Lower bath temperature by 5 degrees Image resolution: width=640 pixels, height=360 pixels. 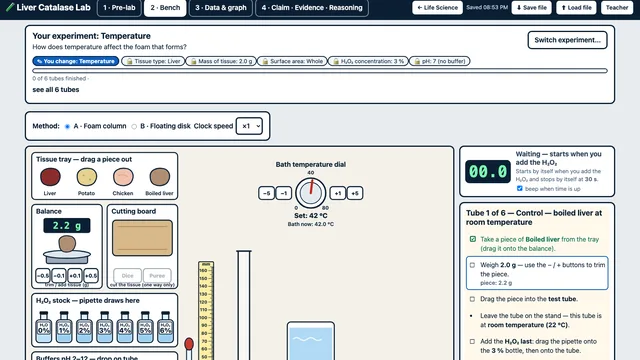coord(267,193)
